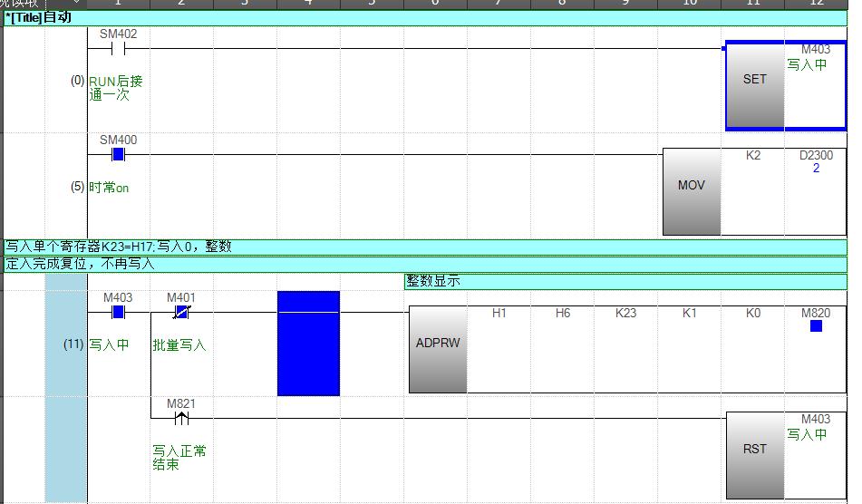Image resolution: width=862 pixels, height=504 pixels.
Task: Click the M401 normally-closed contact
Action: click(181, 313)
